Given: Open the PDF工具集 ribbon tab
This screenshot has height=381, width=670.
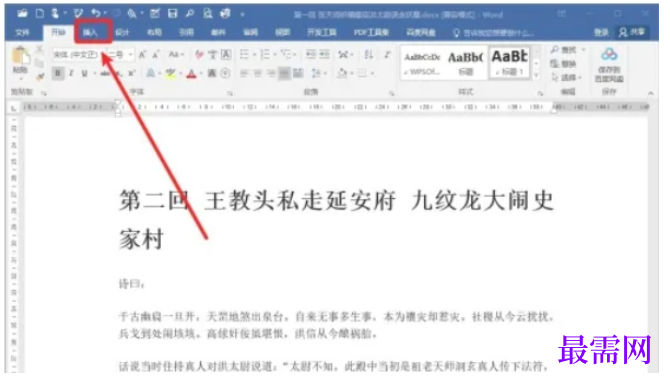Looking at the screenshot, I should 371,32.
